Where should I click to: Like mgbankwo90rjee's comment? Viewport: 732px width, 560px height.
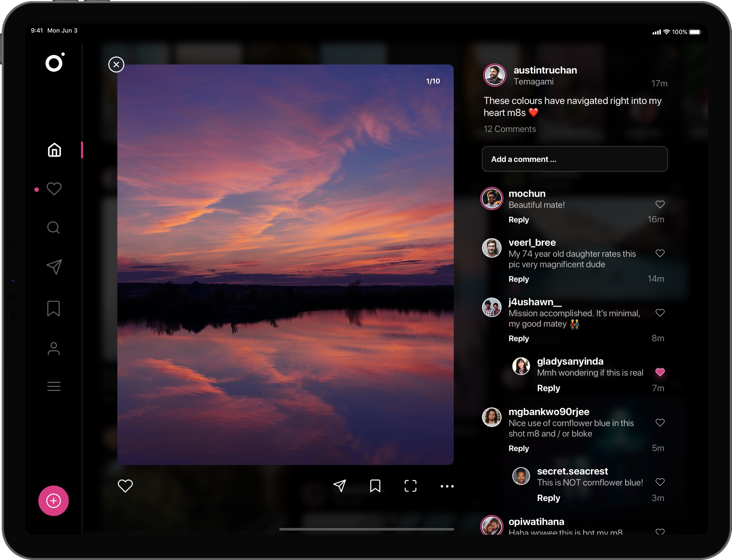coord(660,423)
